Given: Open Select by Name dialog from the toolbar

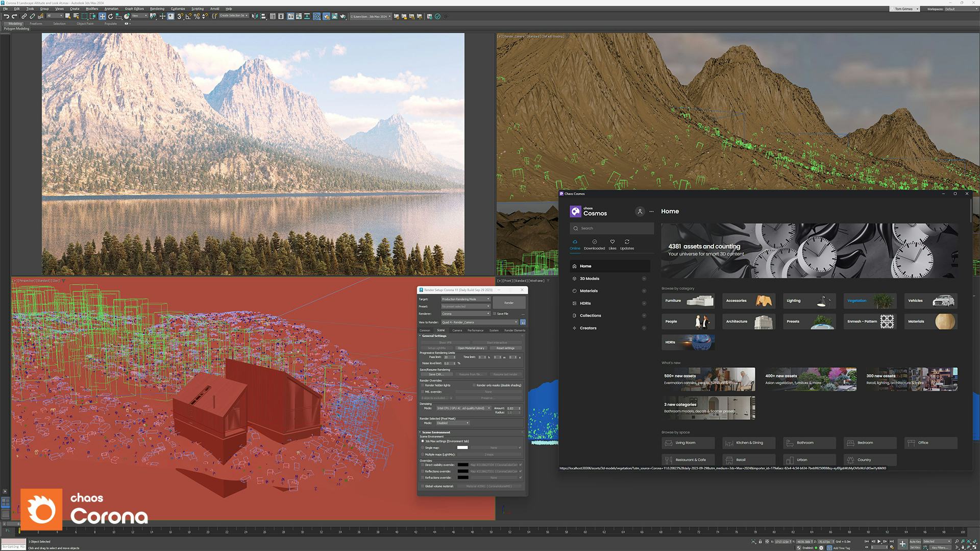Looking at the screenshot, I should tap(77, 17).
